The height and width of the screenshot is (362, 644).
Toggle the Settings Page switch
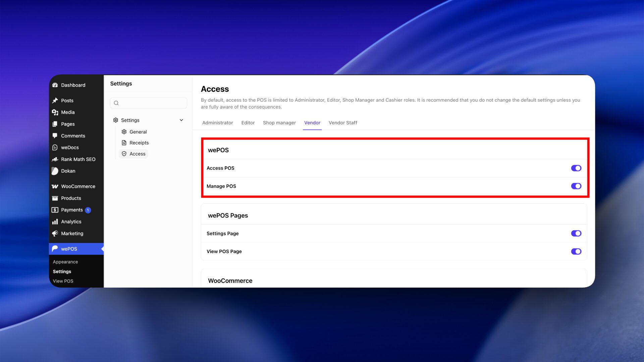click(x=576, y=233)
